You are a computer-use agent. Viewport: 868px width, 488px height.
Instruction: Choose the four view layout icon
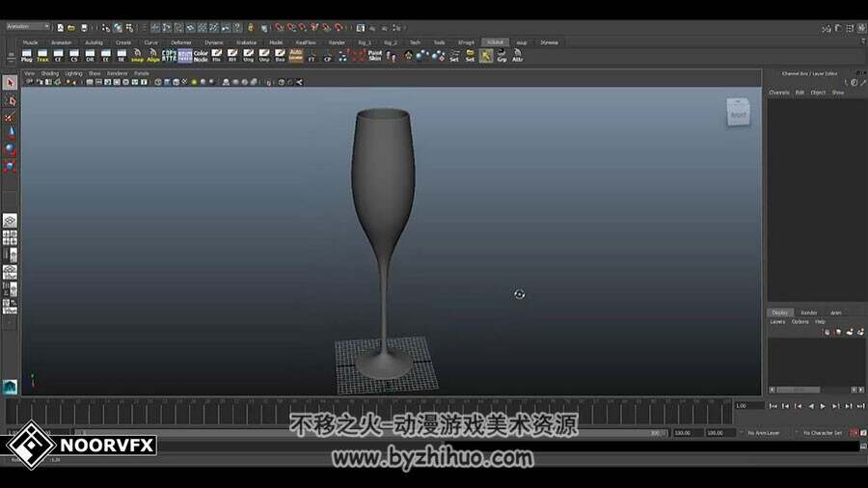[10, 238]
